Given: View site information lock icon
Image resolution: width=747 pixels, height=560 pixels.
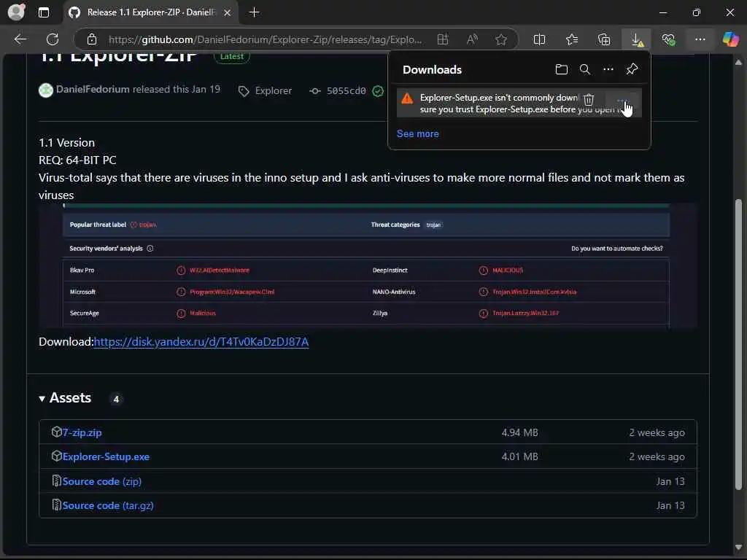Looking at the screenshot, I should pyautogui.click(x=92, y=39).
